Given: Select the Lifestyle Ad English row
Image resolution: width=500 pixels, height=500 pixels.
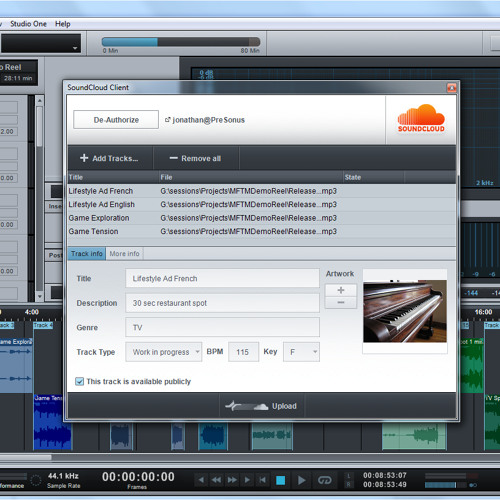Looking at the screenshot, I should [x=261, y=204].
